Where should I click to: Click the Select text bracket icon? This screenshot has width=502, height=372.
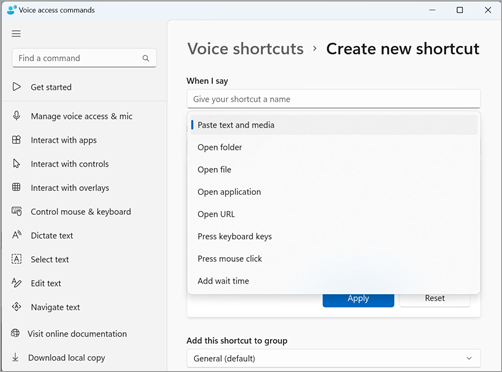point(17,259)
